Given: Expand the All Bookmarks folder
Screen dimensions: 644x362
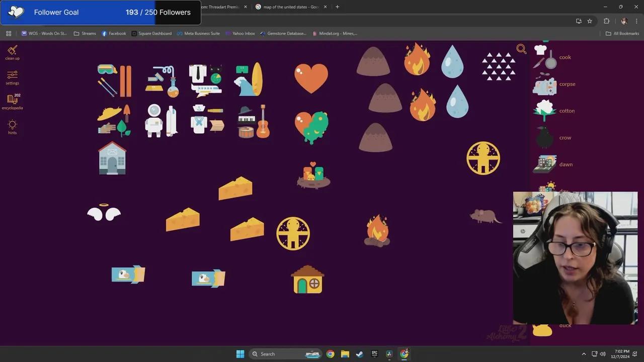Looking at the screenshot, I should (x=622, y=34).
